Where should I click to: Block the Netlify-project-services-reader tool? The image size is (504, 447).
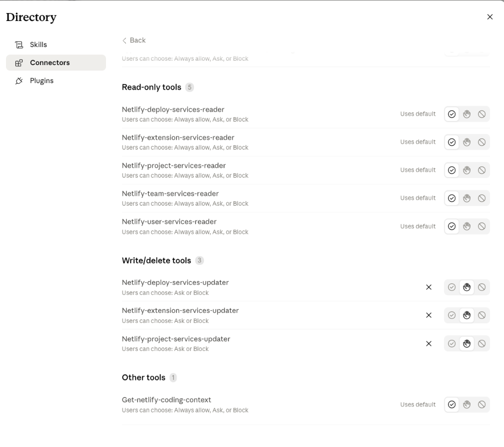(481, 170)
